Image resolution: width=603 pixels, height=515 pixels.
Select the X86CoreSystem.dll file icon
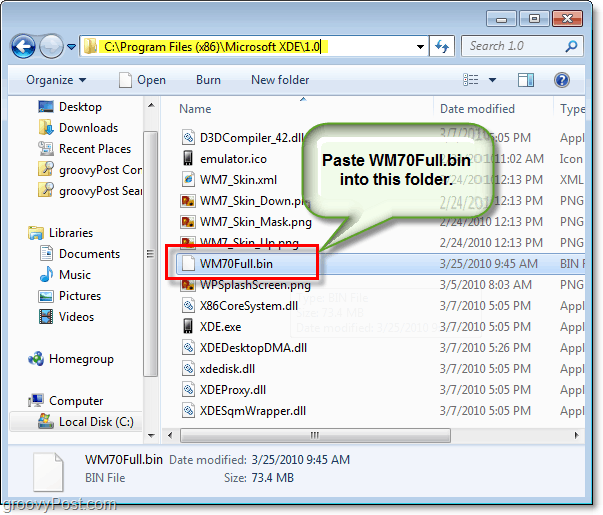188,306
